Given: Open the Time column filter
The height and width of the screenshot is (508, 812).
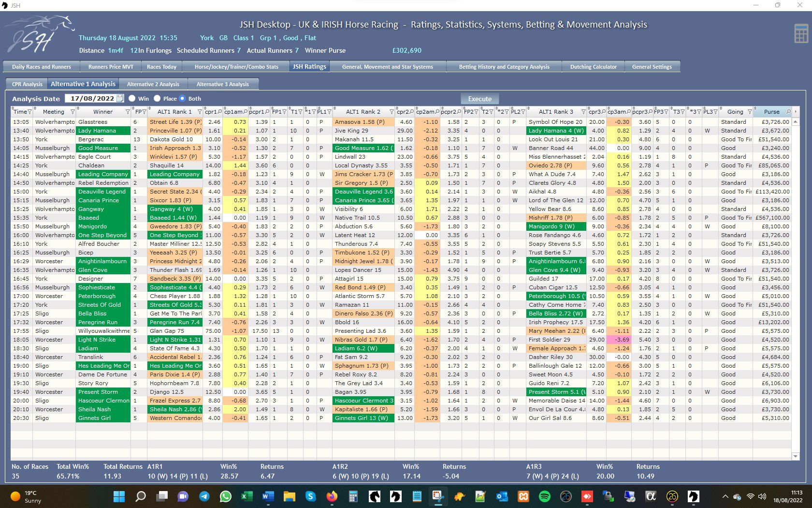Looking at the screenshot, I should point(29,112).
